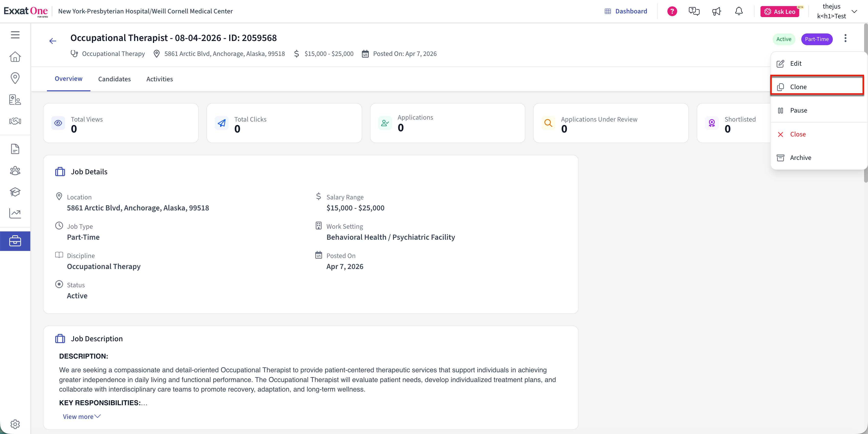
Task: Open the help question mark icon
Action: (672, 11)
